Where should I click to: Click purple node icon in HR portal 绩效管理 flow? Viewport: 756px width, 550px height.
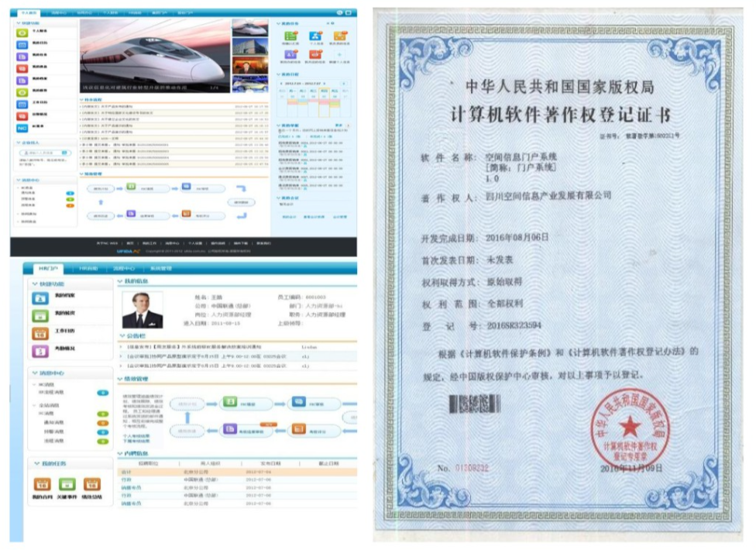click(231, 428)
